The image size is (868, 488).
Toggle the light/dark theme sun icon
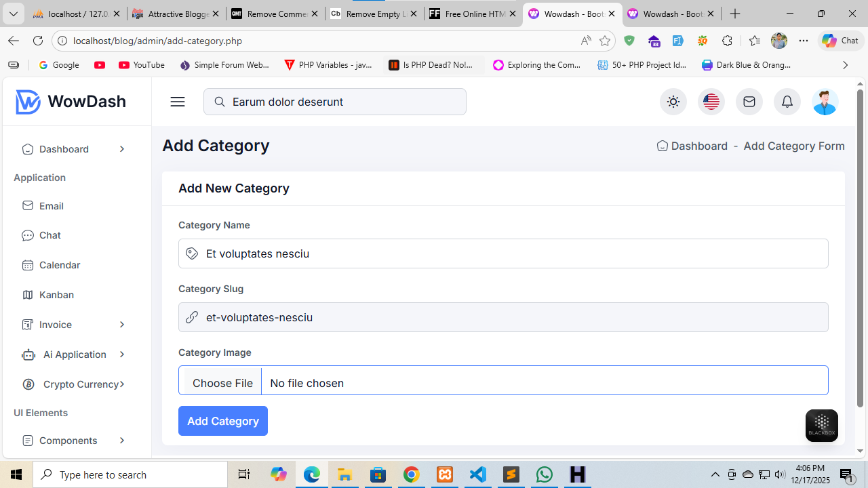(x=673, y=102)
